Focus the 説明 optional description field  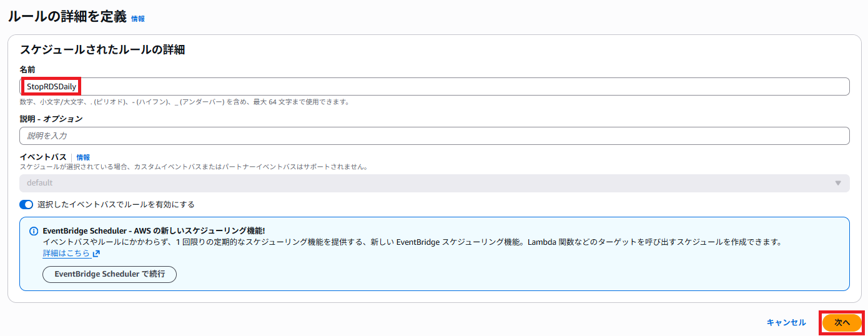point(435,136)
